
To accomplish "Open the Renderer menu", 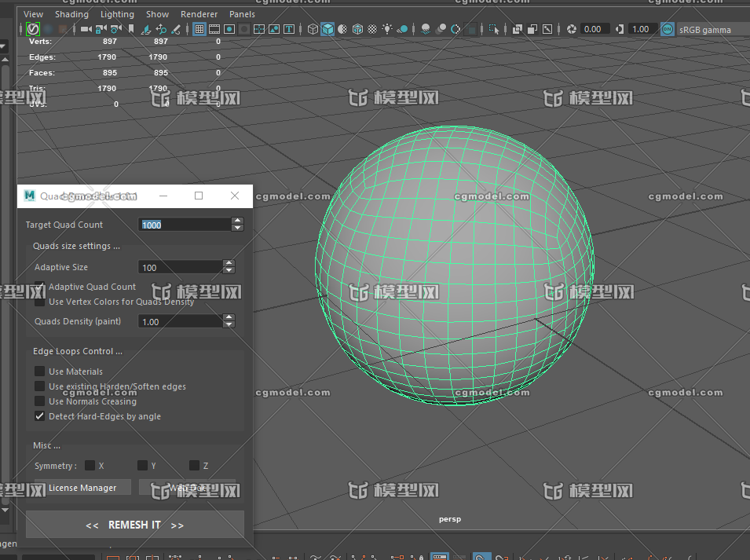I will [199, 14].
